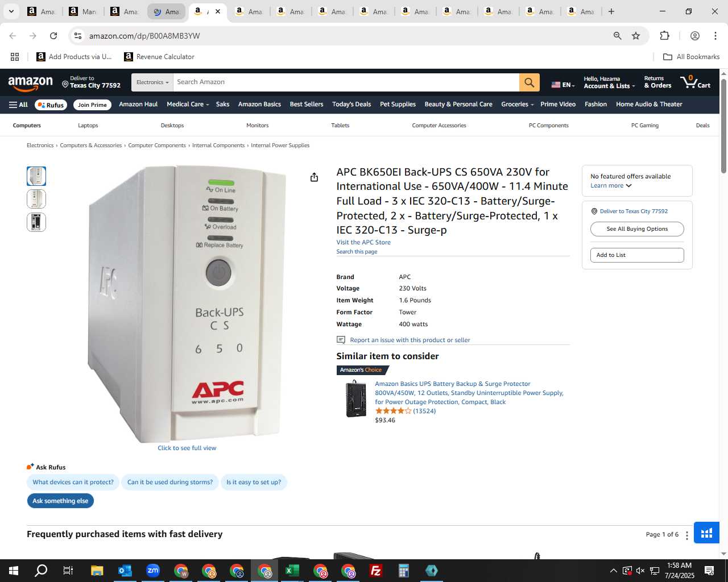Open the browser zoom magnifier icon
The width and height of the screenshot is (728, 582).
click(x=617, y=36)
